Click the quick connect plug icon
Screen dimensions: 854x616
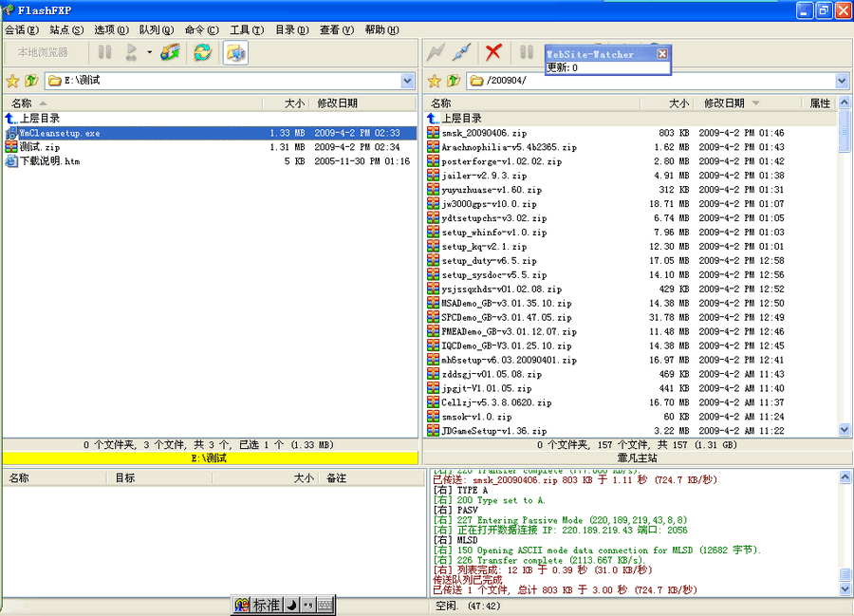(x=461, y=52)
